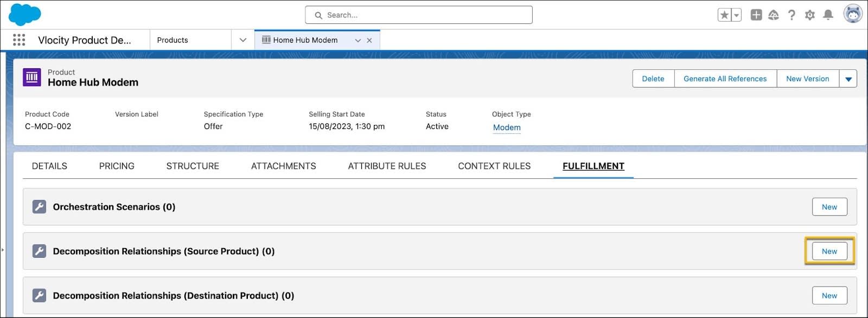Open the Help question mark icon
This screenshot has width=868, height=318.
[792, 15]
